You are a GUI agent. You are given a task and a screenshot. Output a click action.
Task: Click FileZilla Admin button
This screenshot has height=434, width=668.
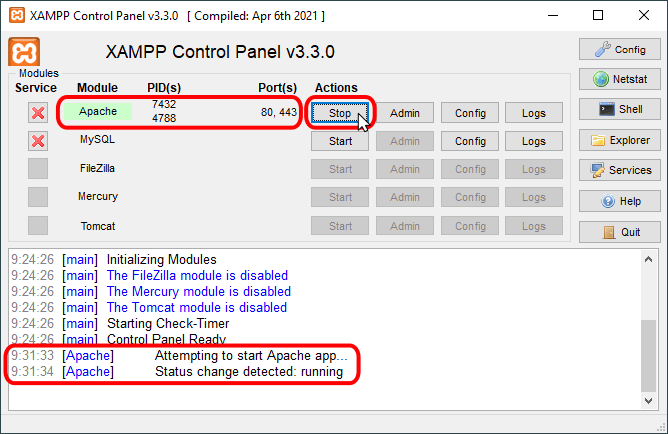[405, 169]
